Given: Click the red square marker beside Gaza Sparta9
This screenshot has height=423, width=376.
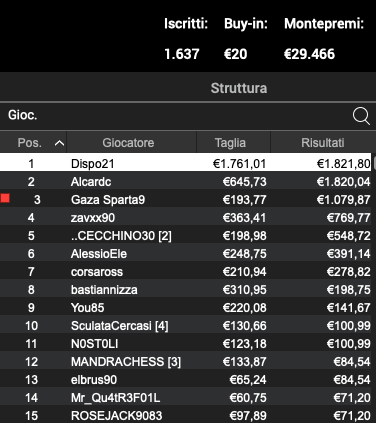Looking at the screenshot, I should [x=5, y=199].
